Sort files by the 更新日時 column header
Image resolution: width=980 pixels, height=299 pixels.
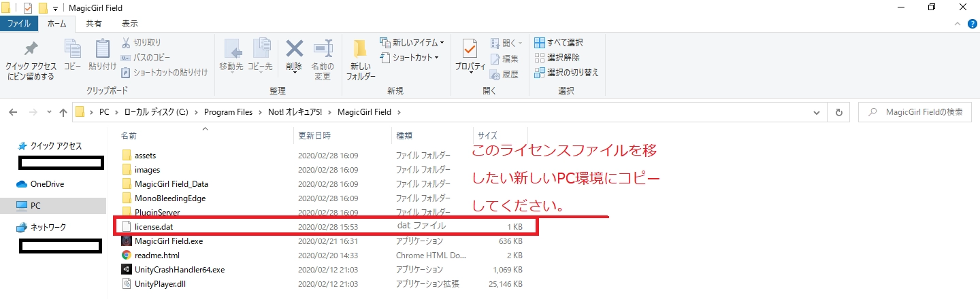pyautogui.click(x=314, y=135)
